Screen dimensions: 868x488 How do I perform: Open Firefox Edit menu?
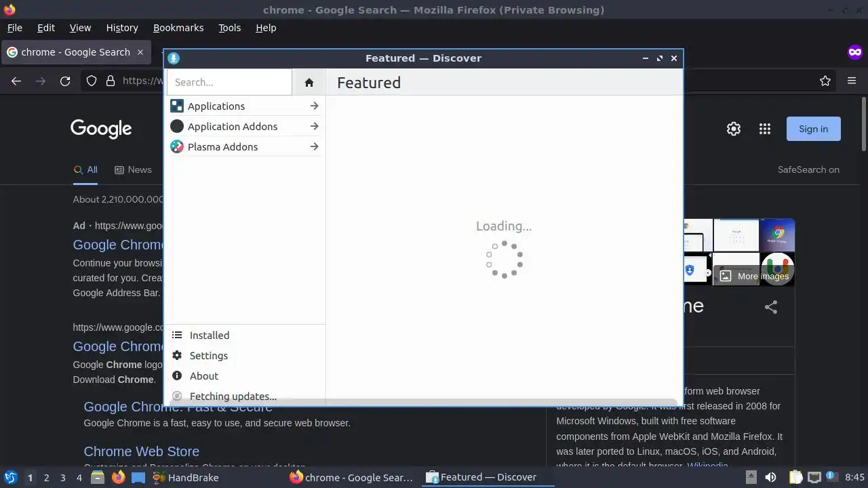click(46, 28)
